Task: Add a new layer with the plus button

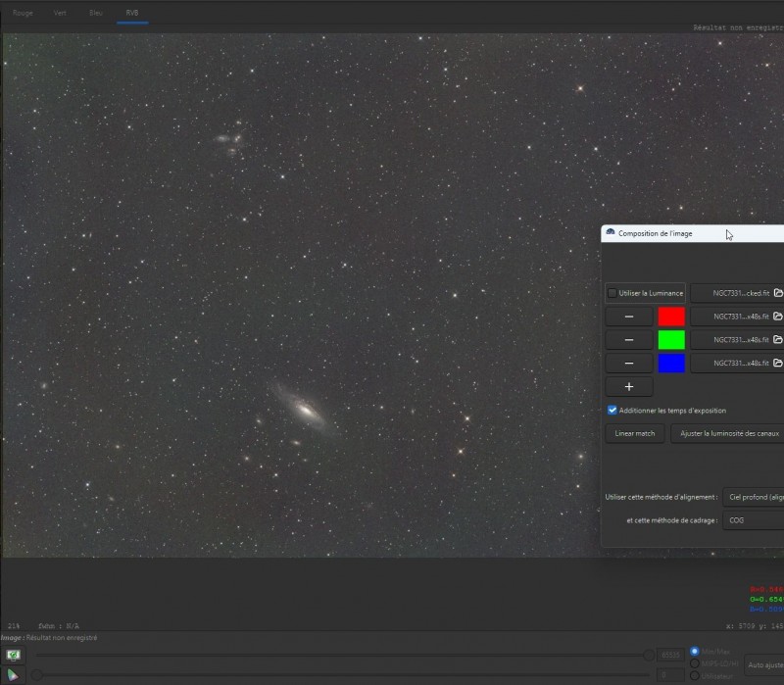Action: pyautogui.click(x=629, y=386)
